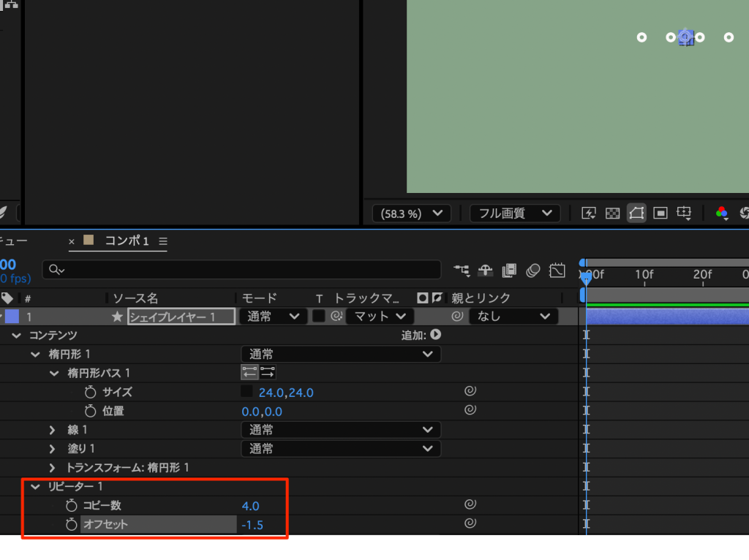Click the shy layers hide icon
The width and height of the screenshot is (749, 560).
tap(485, 270)
